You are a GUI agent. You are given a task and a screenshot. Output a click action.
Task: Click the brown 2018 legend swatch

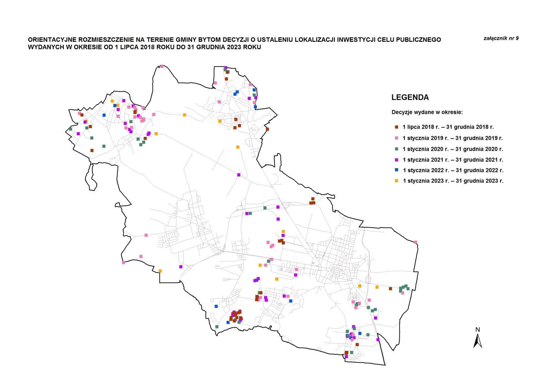point(396,127)
